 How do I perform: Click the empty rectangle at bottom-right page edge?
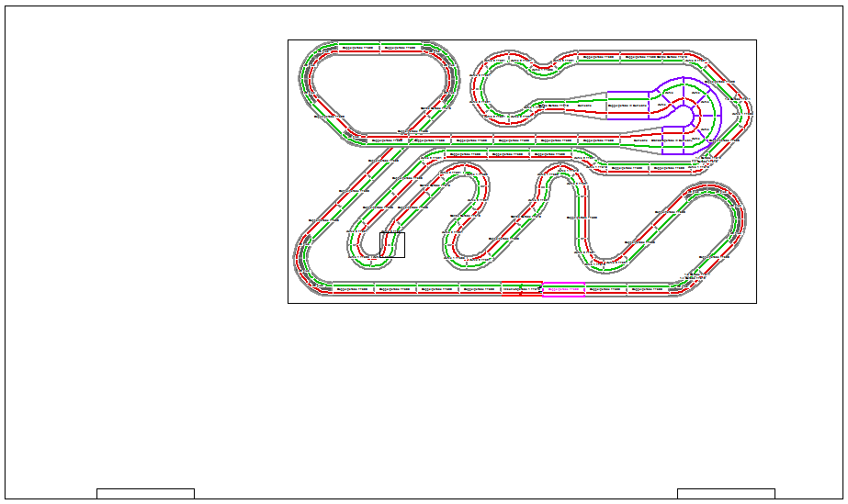(726, 494)
